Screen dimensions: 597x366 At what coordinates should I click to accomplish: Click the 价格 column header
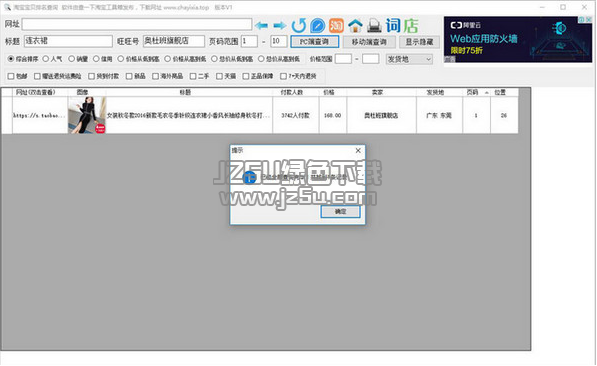click(332, 92)
